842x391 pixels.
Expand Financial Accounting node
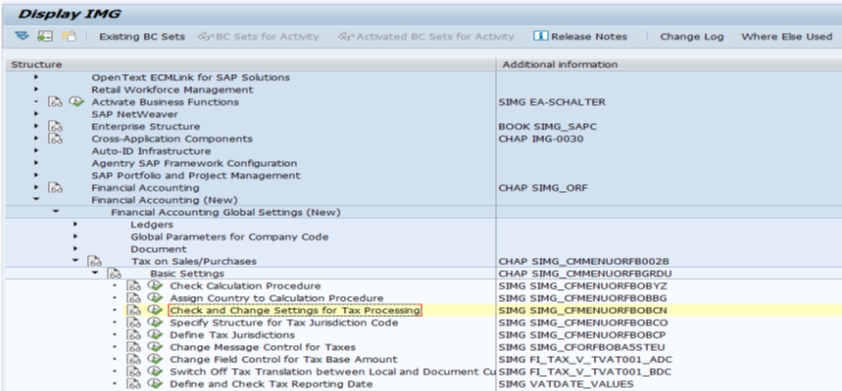(36, 187)
